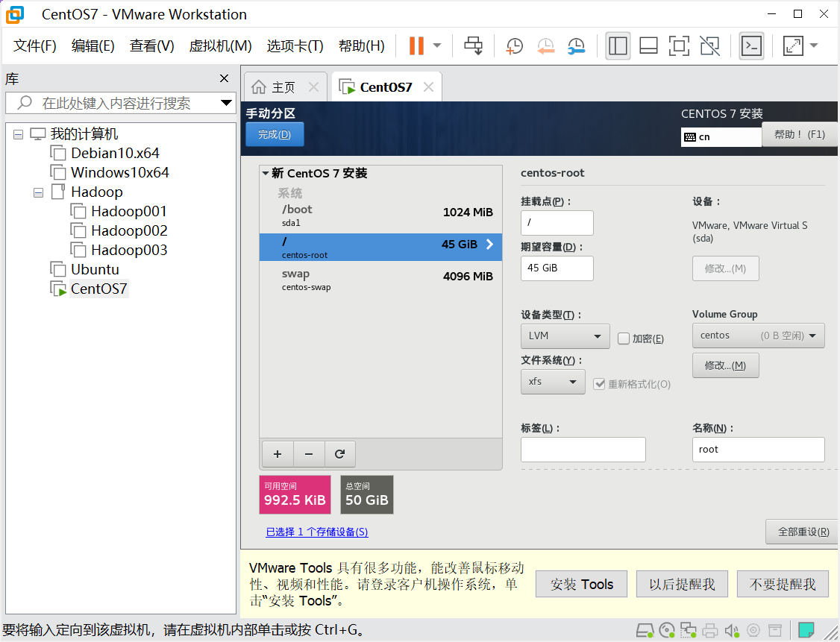Close the CentOS7 tab

[x=428, y=86]
